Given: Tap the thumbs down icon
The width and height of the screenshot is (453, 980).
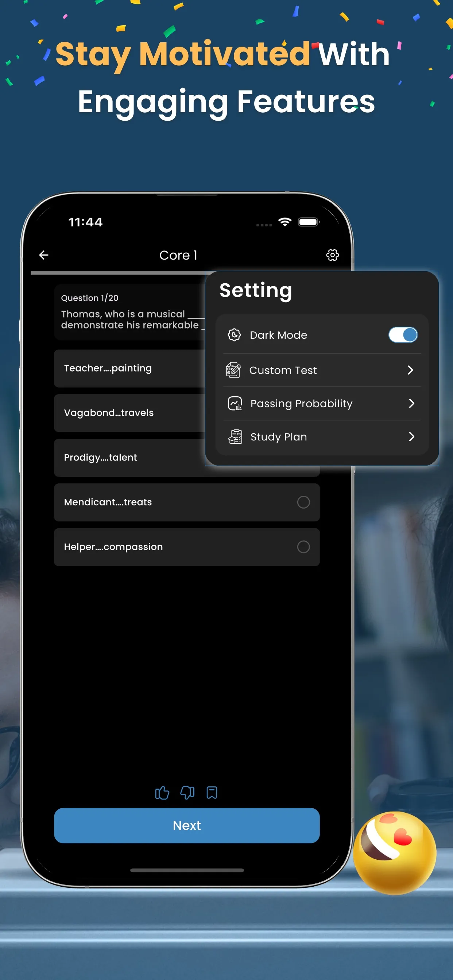Looking at the screenshot, I should point(187,793).
